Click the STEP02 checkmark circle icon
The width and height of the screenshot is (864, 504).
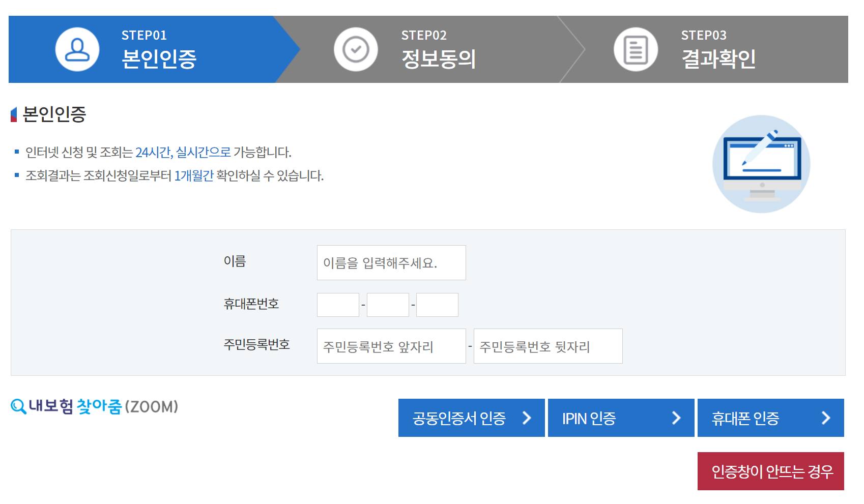(x=356, y=49)
